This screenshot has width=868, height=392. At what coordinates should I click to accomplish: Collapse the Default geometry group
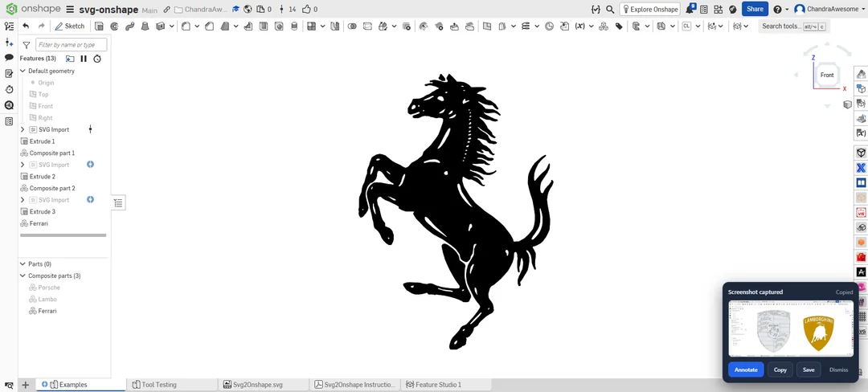pyautogui.click(x=23, y=71)
